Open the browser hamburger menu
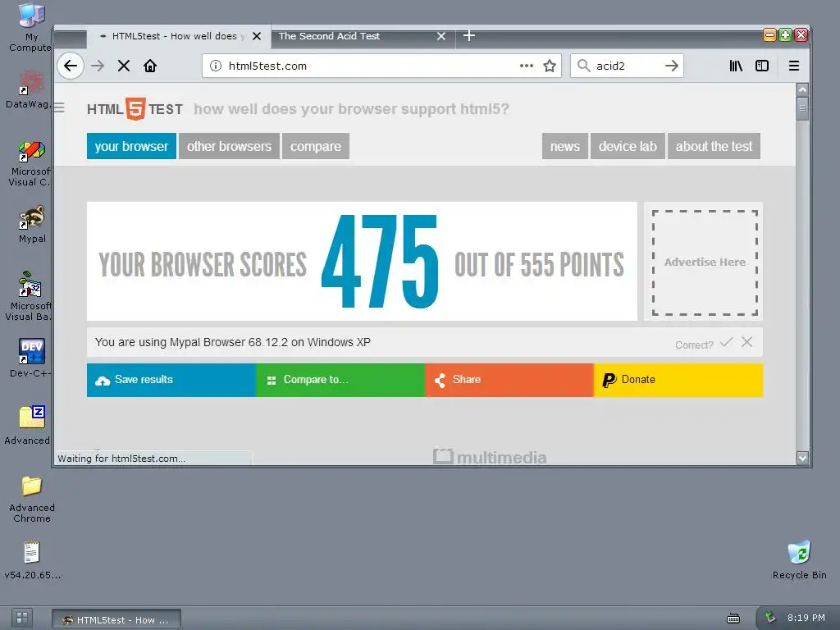The image size is (840, 630). [x=794, y=66]
